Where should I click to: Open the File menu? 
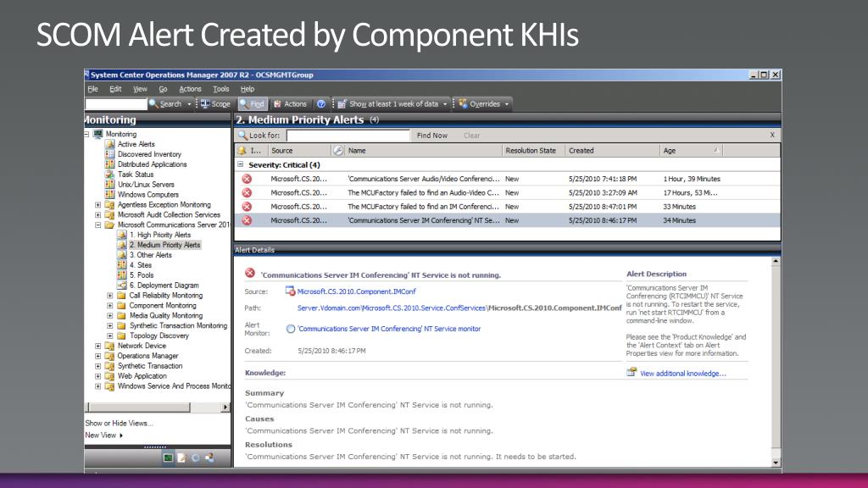pyautogui.click(x=92, y=89)
